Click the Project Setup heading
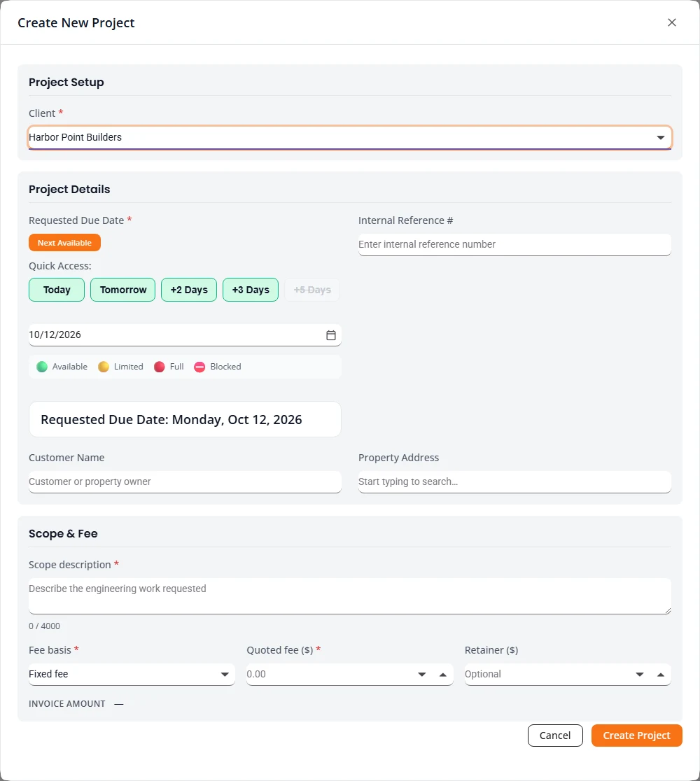The height and width of the screenshot is (781, 700). click(x=66, y=82)
